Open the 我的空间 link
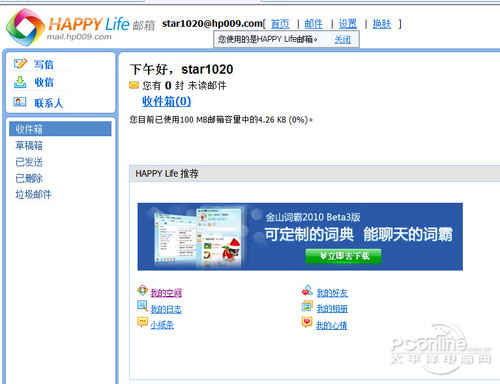 pos(166,293)
